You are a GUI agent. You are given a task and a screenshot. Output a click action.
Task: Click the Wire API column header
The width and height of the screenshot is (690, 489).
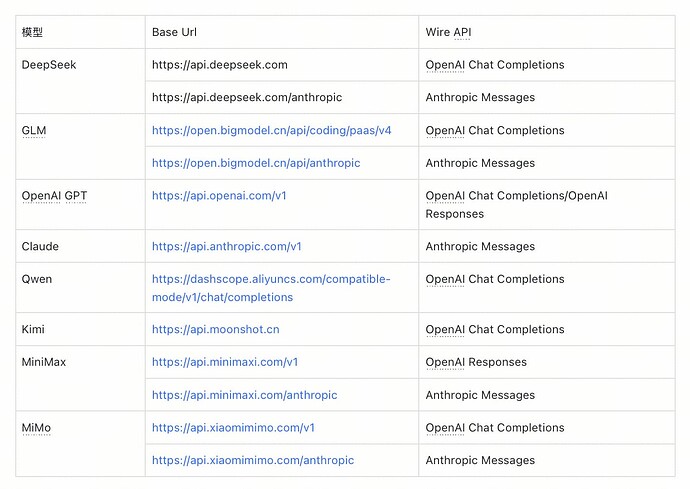coord(448,32)
